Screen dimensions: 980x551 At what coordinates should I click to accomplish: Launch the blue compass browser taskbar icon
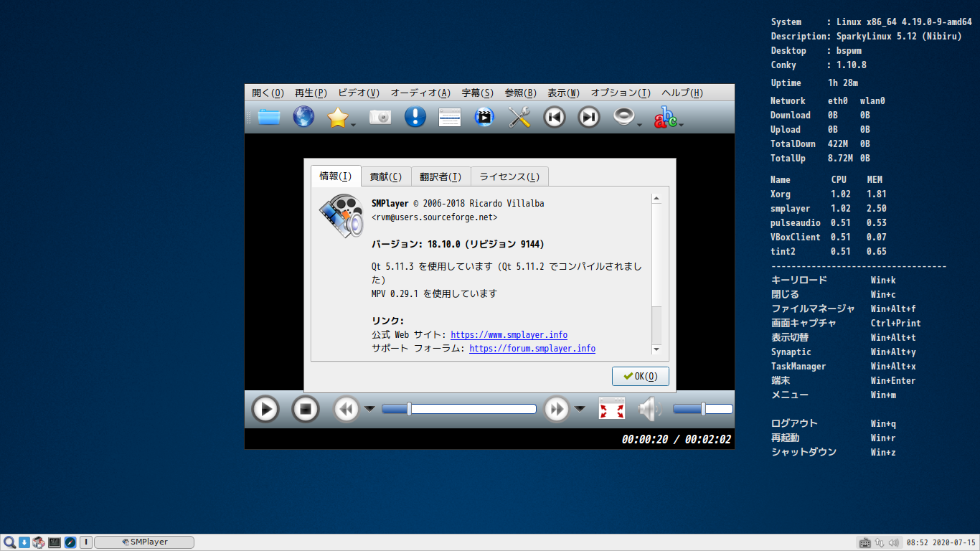pyautogui.click(x=70, y=542)
